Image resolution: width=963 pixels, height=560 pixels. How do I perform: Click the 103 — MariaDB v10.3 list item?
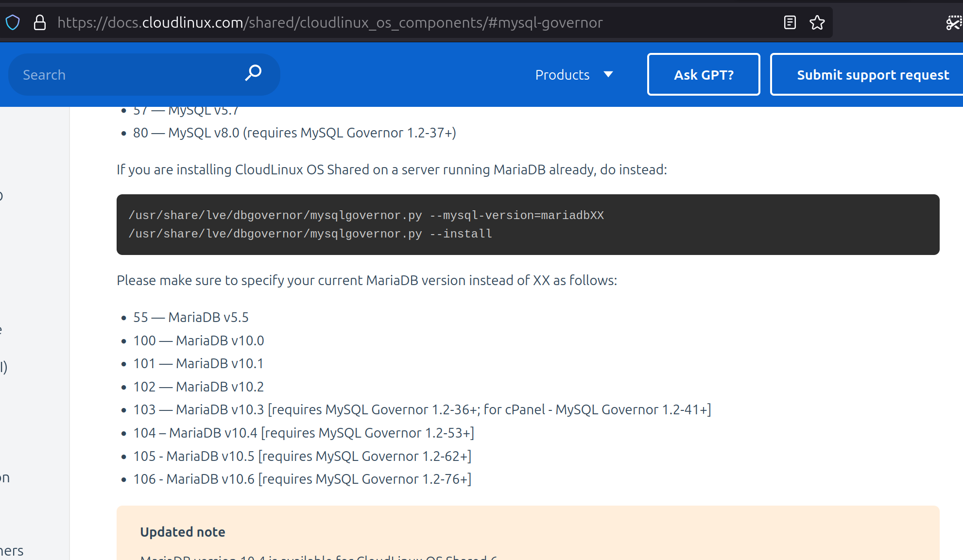422,409
